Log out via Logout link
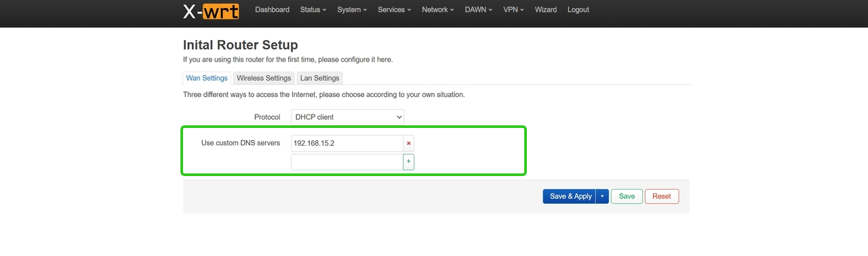Image resolution: width=868 pixels, height=256 pixels. (x=578, y=9)
